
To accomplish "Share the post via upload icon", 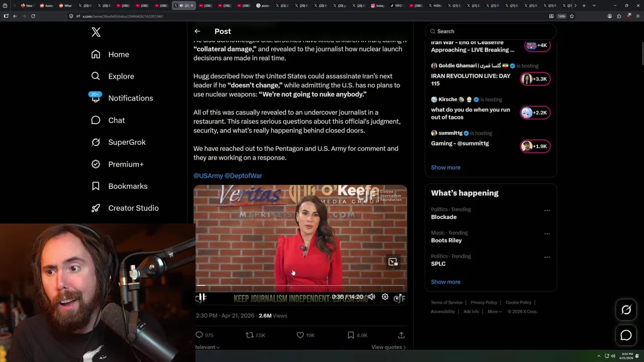I will point(401,335).
